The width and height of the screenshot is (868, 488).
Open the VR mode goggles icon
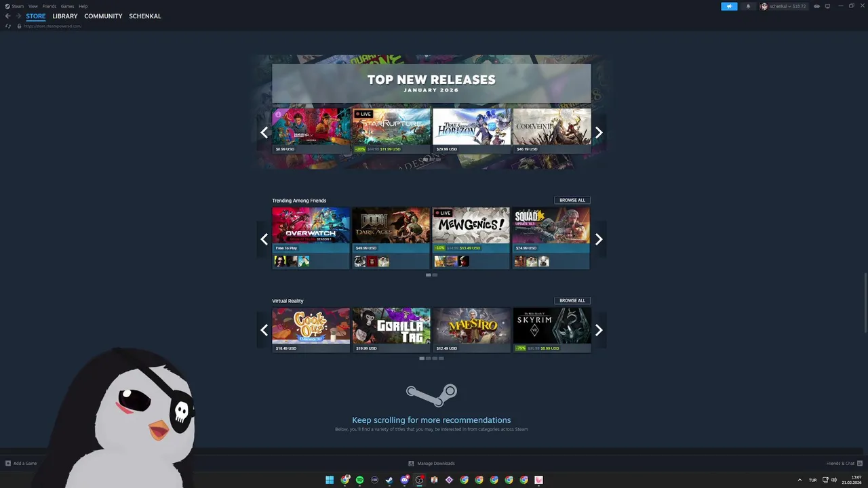[x=816, y=6]
